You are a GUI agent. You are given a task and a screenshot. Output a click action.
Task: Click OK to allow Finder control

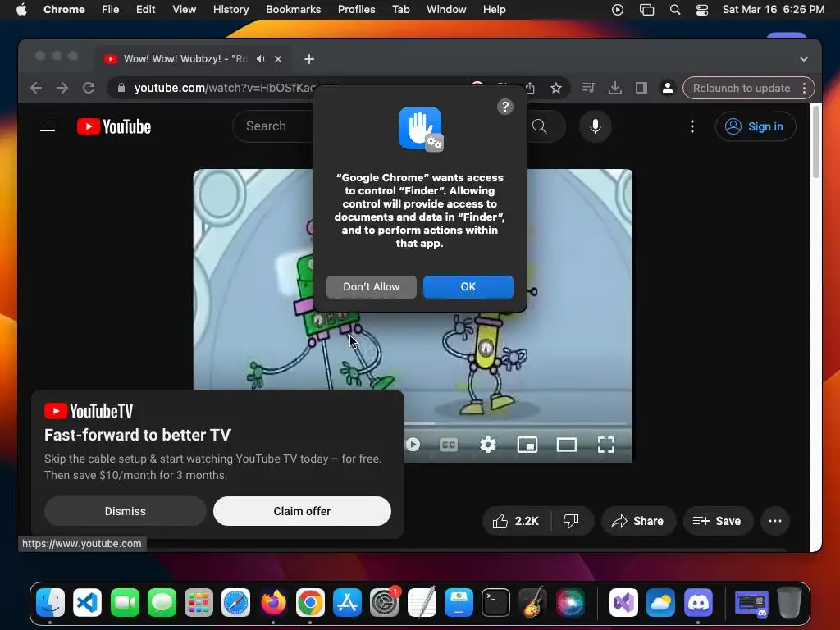[x=468, y=286]
